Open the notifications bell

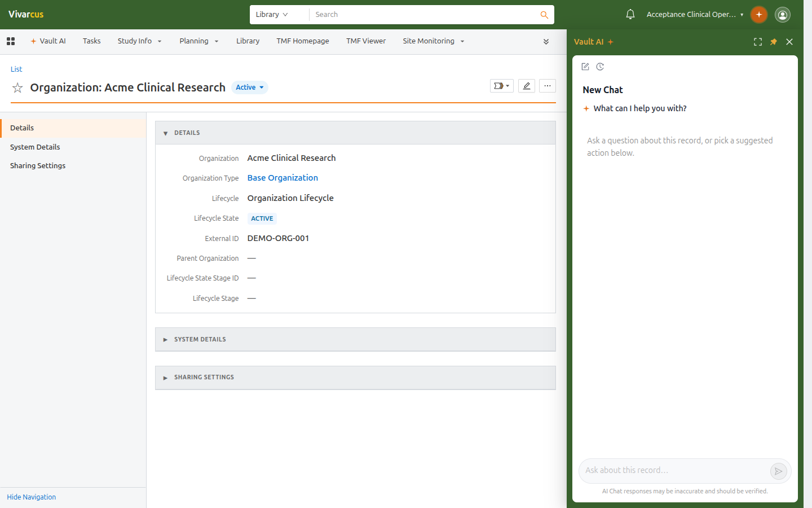tap(630, 15)
